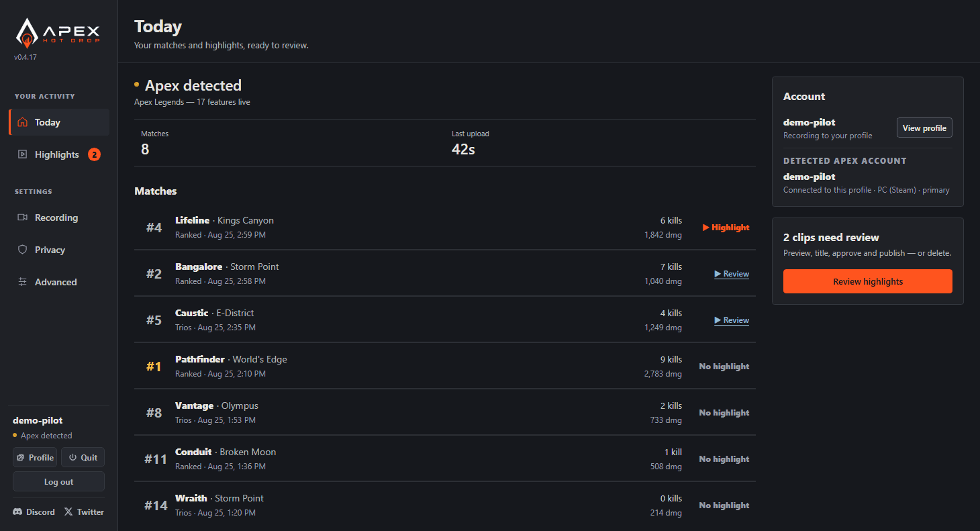Click the version label v0.4.17
The height and width of the screenshot is (531, 980).
25,57
